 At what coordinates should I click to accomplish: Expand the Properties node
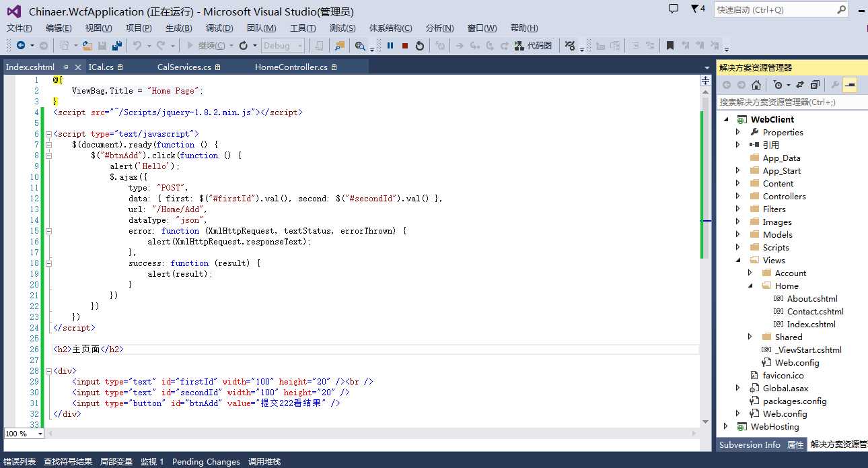pos(738,132)
